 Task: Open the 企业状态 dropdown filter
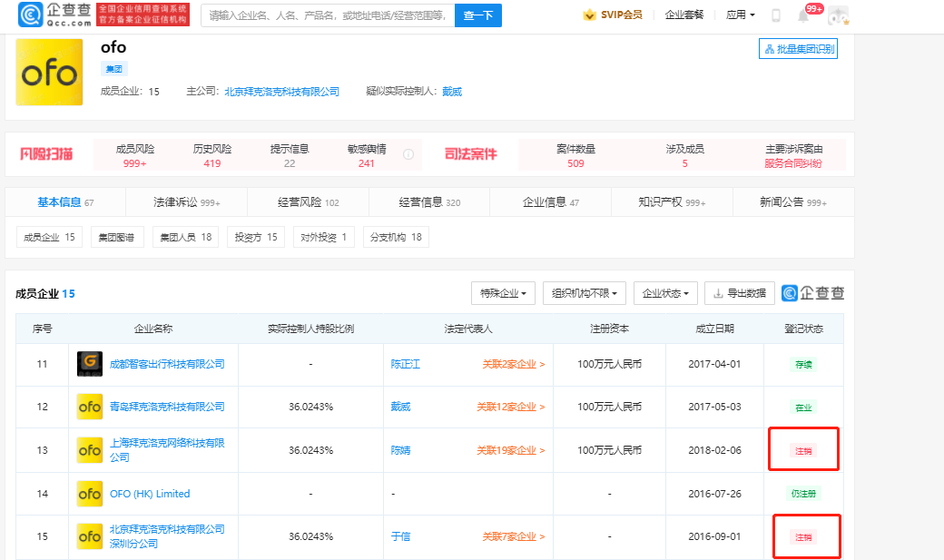665,293
